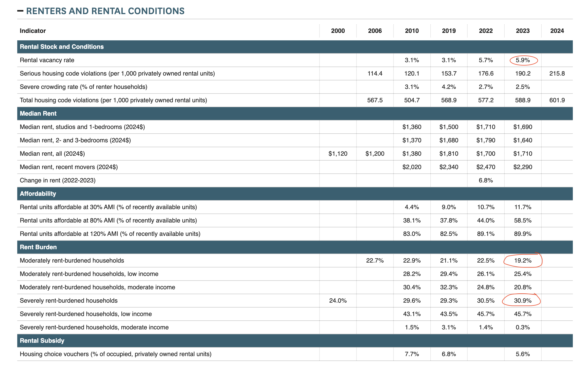
Task: Select the circled 19.2% moderately rent-burdened value
Action: click(523, 261)
